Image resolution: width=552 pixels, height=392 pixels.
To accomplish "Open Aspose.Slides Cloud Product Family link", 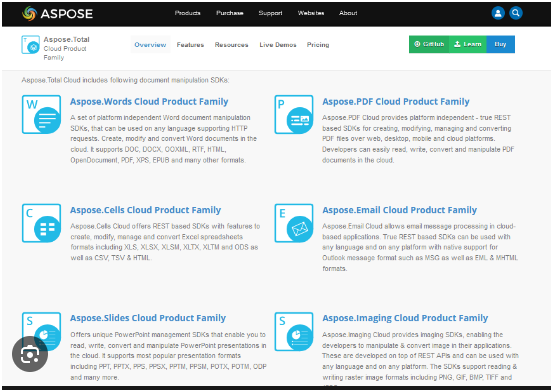I will [148, 318].
